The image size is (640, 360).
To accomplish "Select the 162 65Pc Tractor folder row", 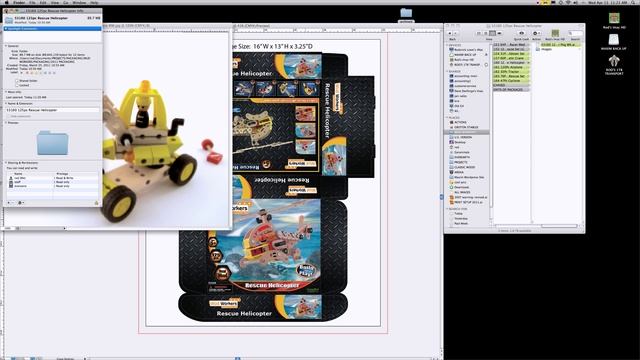I will click(x=511, y=71).
